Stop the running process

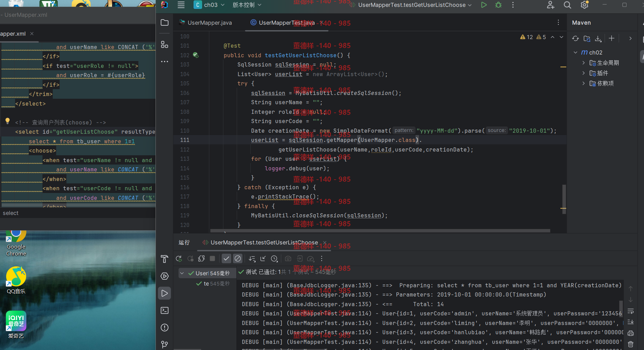(x=212, y=258)
